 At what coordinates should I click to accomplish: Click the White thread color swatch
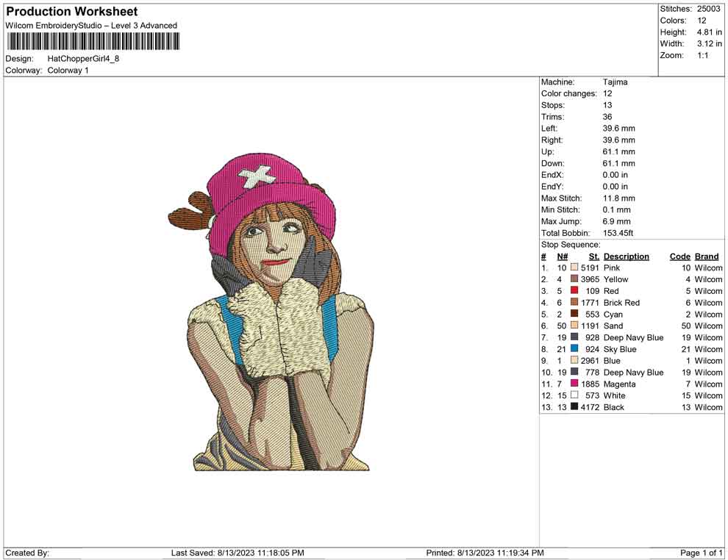pyautogui.click(x=574, y=395)
